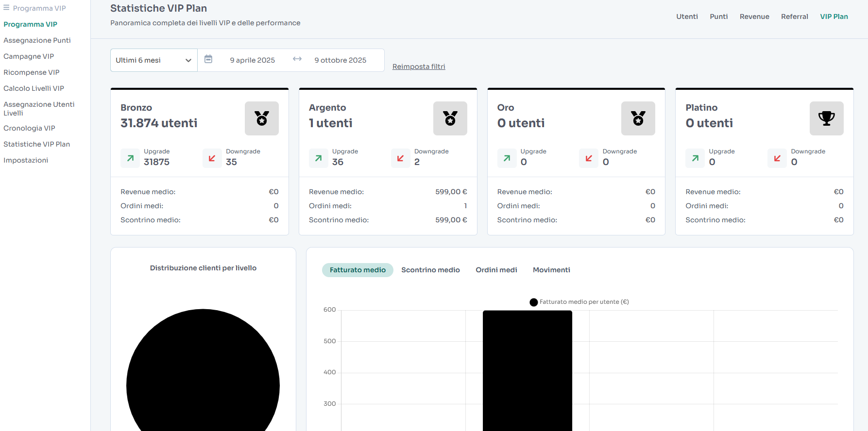Click the Reimposta filtri link
This screenshot has width=868, height=431.
point(419,66)
